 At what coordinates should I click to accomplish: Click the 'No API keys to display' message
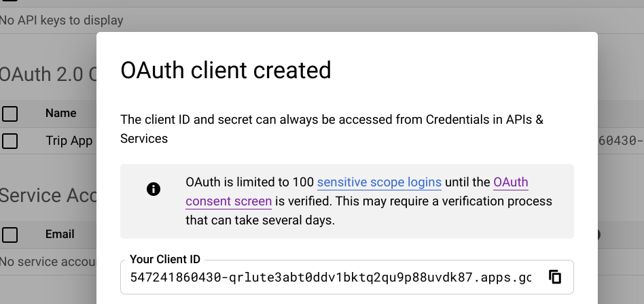tap(62, 20)
